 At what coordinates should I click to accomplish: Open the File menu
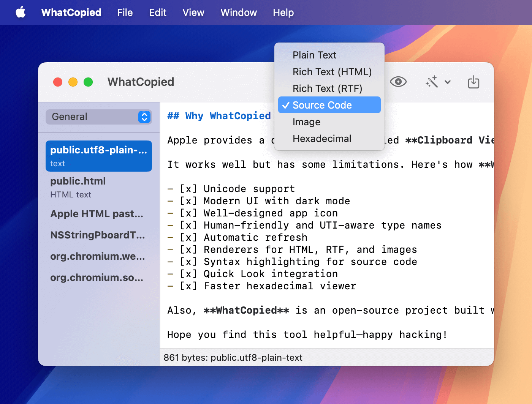point(125,13)
